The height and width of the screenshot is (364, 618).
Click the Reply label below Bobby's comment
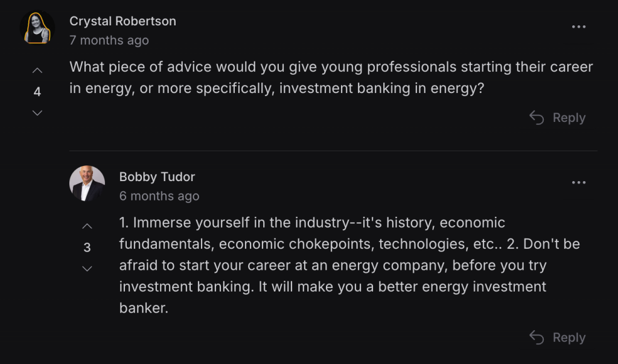569,337
